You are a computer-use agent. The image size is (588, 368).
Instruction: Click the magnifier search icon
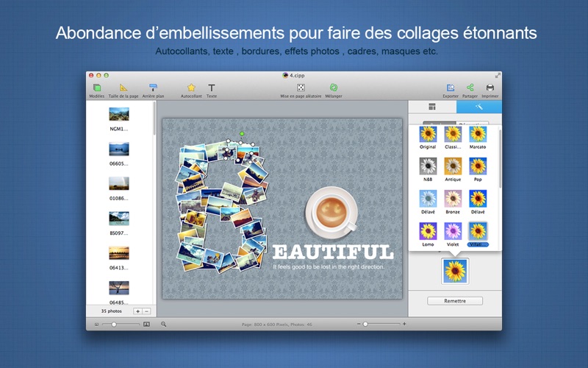[163, 324]
